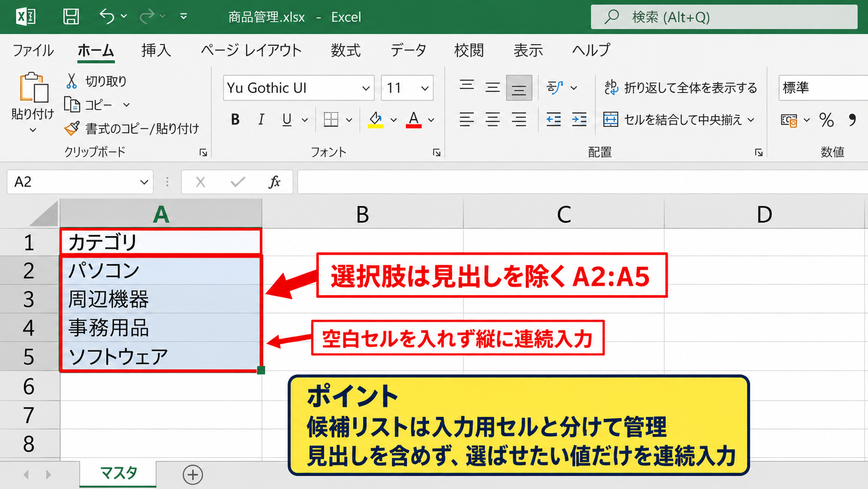Image resolution: width=868 pixels, height=489 pixels.
Task: Click the Save icon in title bar
Action: 71,17
